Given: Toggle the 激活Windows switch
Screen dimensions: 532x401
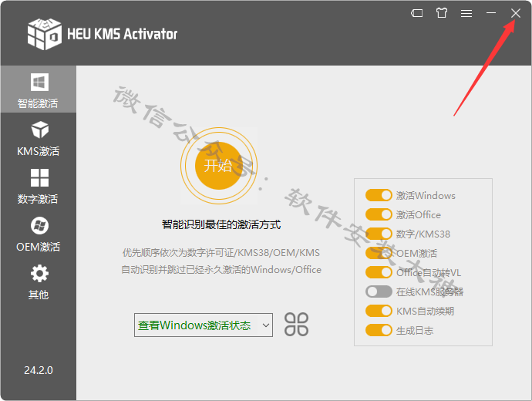Looking at the screenshot, I should click(x=379, y=195).
